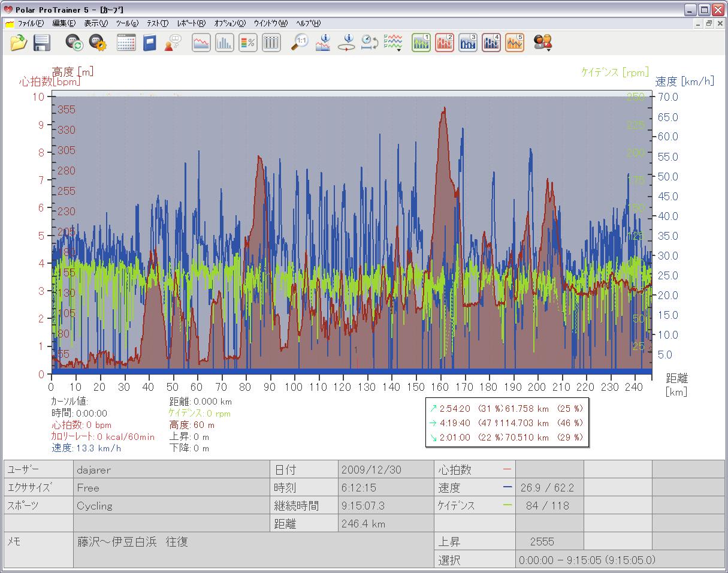This screenshot has width=728, height=573.
Task: Click the document icon left of ファイル menu
Action: point(10,24)
